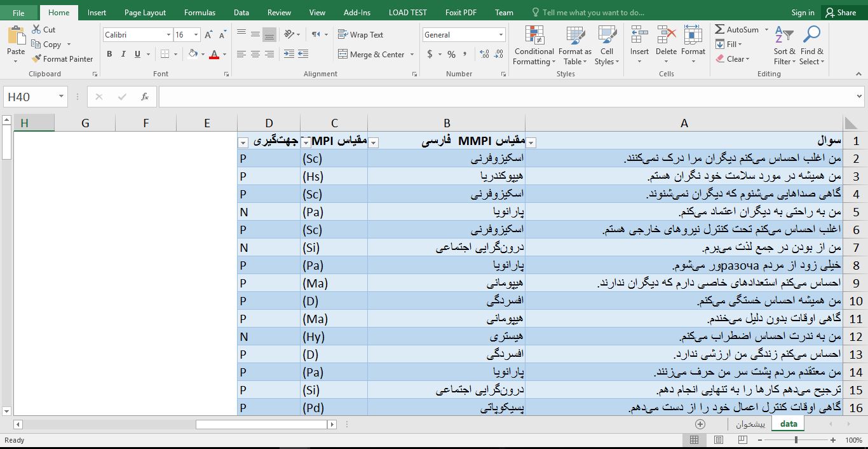The height and width of the screenshot is (449, 868).
Task: Expand the Name Box dropdown arrow
Action: click(61, 97)
